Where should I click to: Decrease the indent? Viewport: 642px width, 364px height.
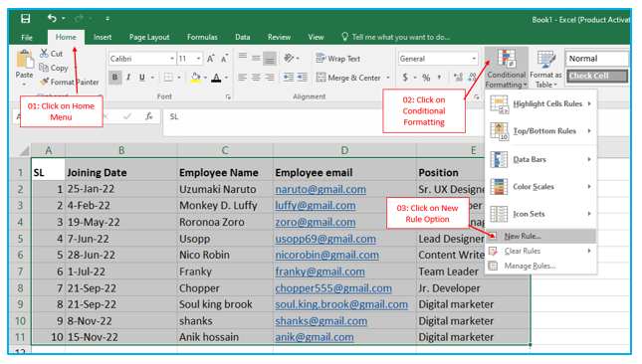pos(289,78)
